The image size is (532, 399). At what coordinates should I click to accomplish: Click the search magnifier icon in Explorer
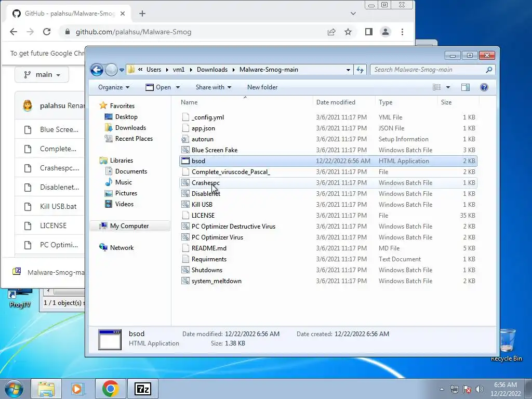489,70
